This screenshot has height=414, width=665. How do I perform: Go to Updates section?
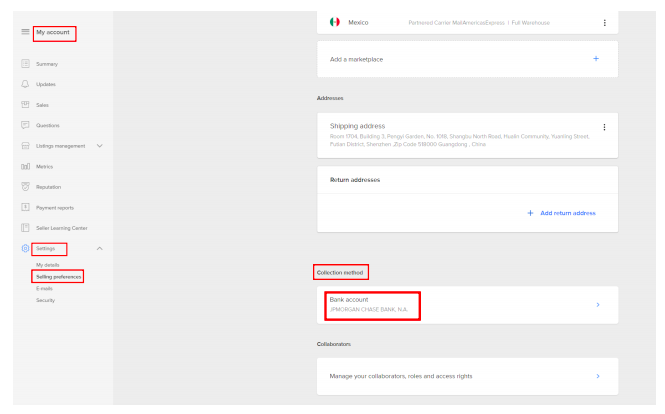pyautogui.click(x=46, y=84)
